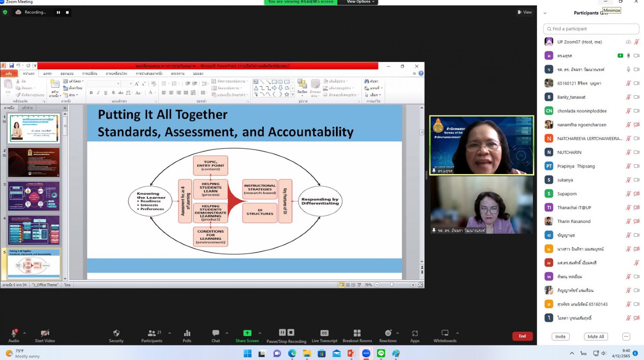644x360 pixels.
Task: Expand Reactions options arrow
Action: click(397, 333)
